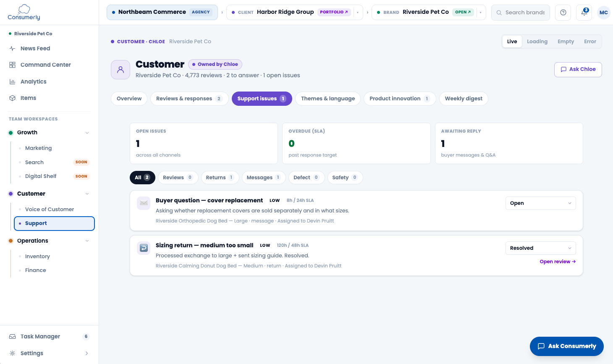Click the Customer person profile icon
Image resolution: width=613 pixels, height=364 pixels.
[121, 70]
